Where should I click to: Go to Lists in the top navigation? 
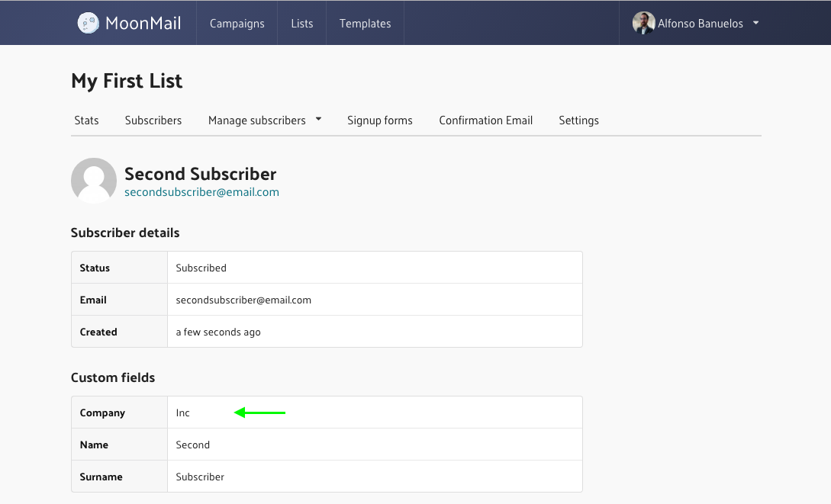click(x=302, y=24)
